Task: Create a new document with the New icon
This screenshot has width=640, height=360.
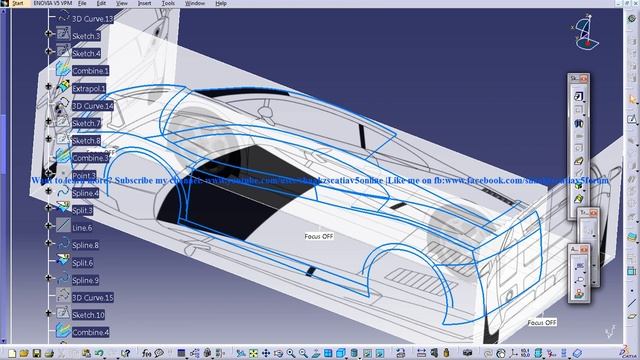Action: pyautogui.click(x=12, y=353)
